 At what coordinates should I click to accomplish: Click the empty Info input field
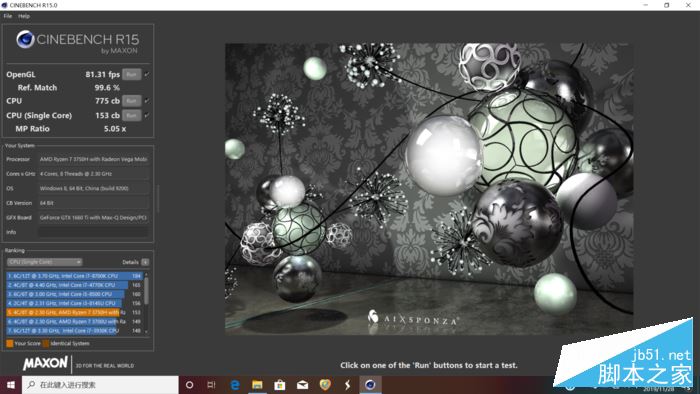93,232
